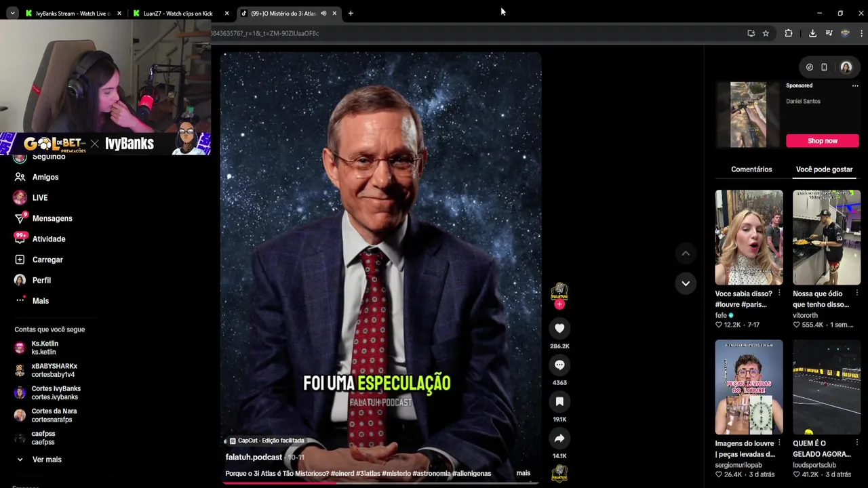Open the tab search dropdown arrow
Image resolution: width=868 pixels, height=488 pixels.
12,14
